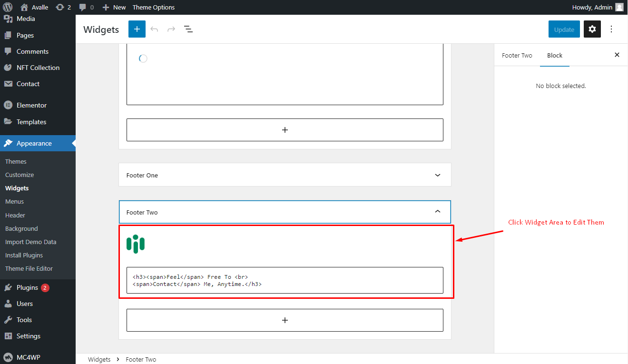Collapse the Footer Two widget area
The height and width of the screenshot is (364, 628).
(285, 212)
